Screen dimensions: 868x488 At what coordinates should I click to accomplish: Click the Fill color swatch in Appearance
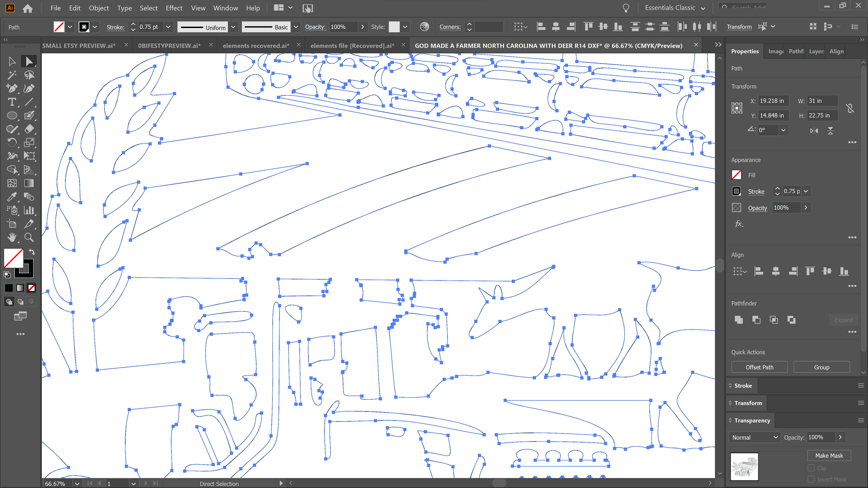(737, 175)
